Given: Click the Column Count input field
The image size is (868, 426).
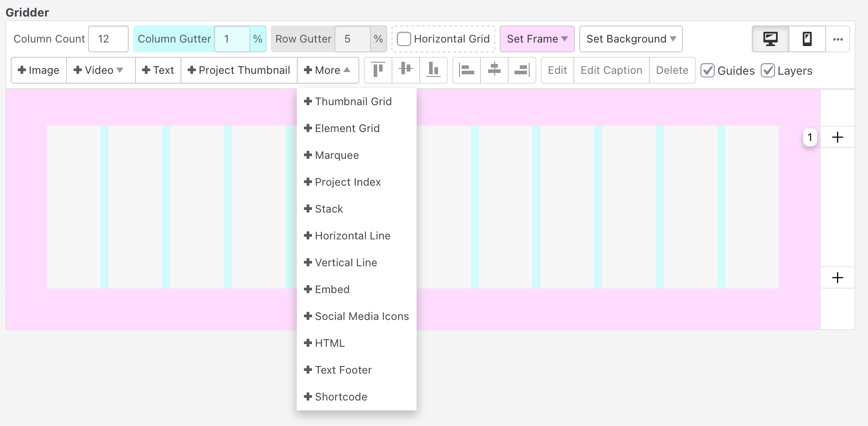Looking at the screenshot, I should pos(108,39).
